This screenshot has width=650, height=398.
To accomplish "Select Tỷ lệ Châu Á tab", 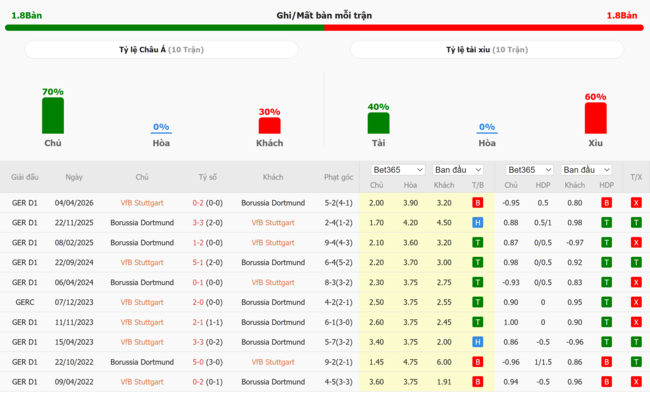I will 161,50.
